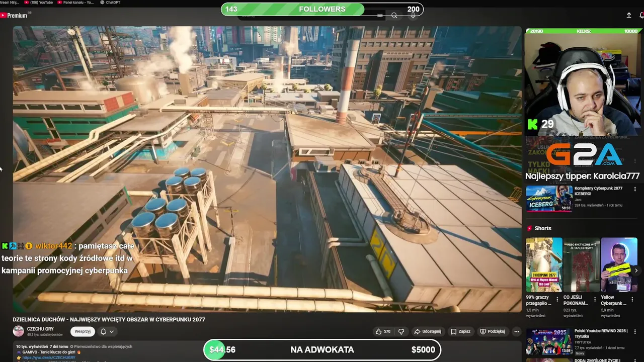Toggle channel notification bell for CZECHU GRY
Image resolution: width=644 pixels, height=362 pixels.
(x=103, y=331)
